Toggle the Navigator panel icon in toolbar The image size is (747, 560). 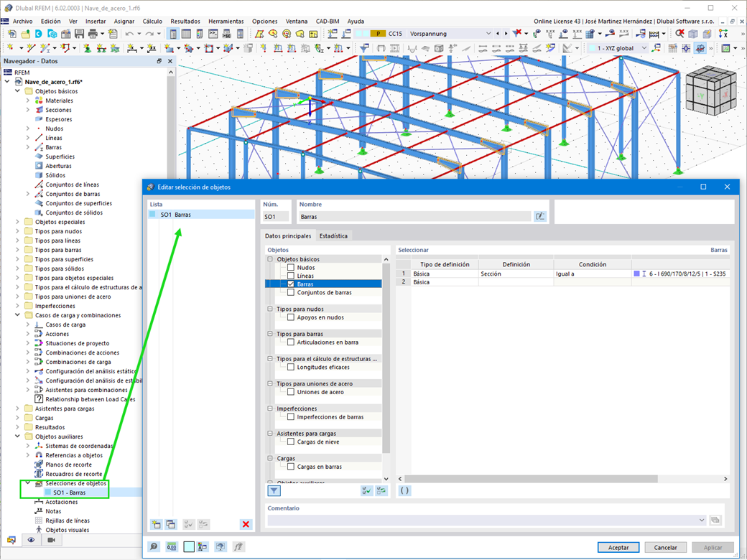(173, 34)
